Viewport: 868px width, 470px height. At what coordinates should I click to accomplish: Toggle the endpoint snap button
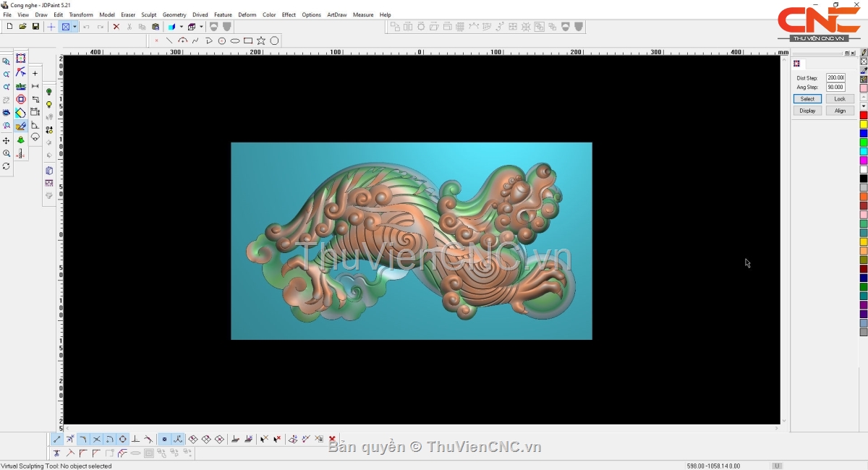pyautogui.click(x=57, y=439)
